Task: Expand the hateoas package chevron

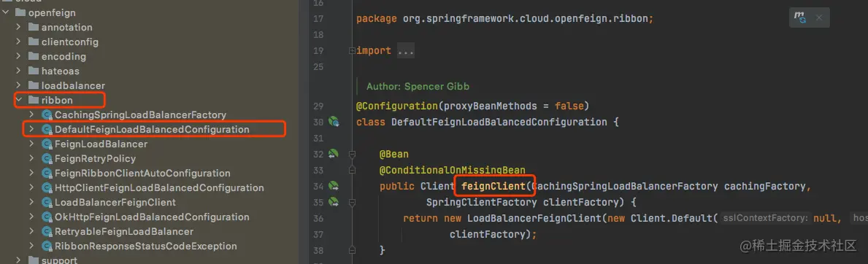Action: tap(18, 71)
